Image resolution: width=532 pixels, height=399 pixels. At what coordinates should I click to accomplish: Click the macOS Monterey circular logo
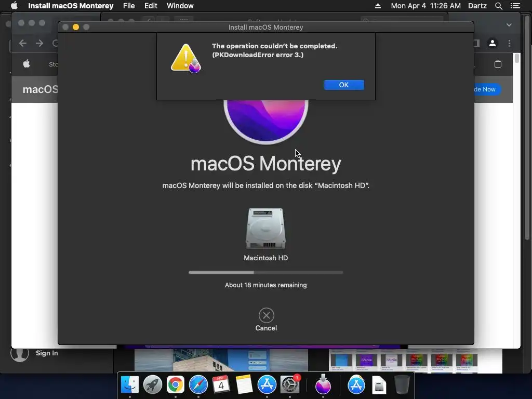pyautogui.click(x=265, y=122)
